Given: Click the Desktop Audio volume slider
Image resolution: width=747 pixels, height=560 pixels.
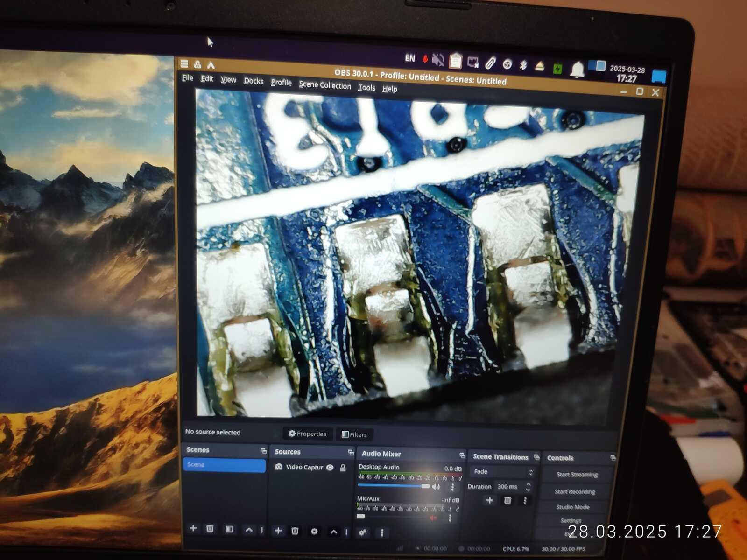Looking at the screenshot, I should [394, 486].
